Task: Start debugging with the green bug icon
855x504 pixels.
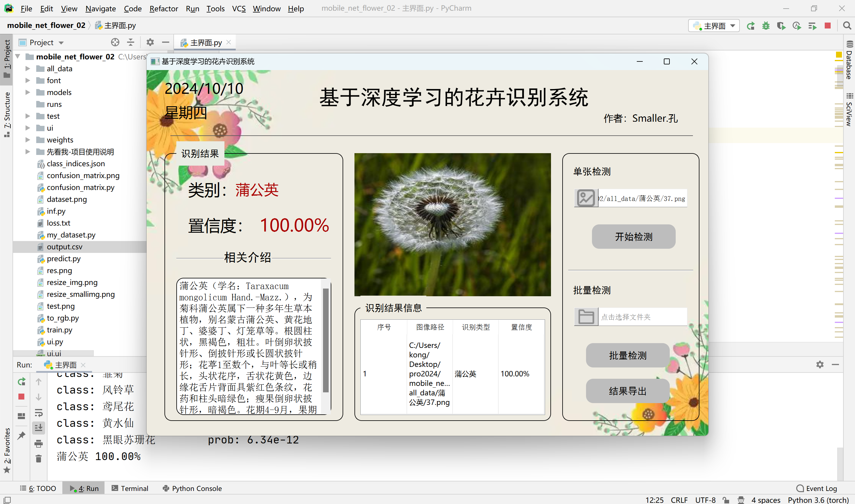Action: point(766,26)
